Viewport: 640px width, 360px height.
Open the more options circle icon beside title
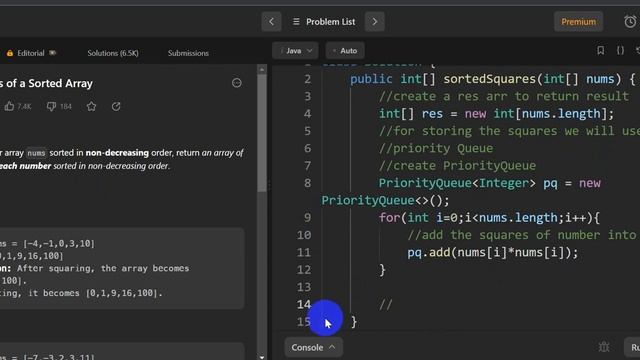pyautogui.click(x=237, y=83)
